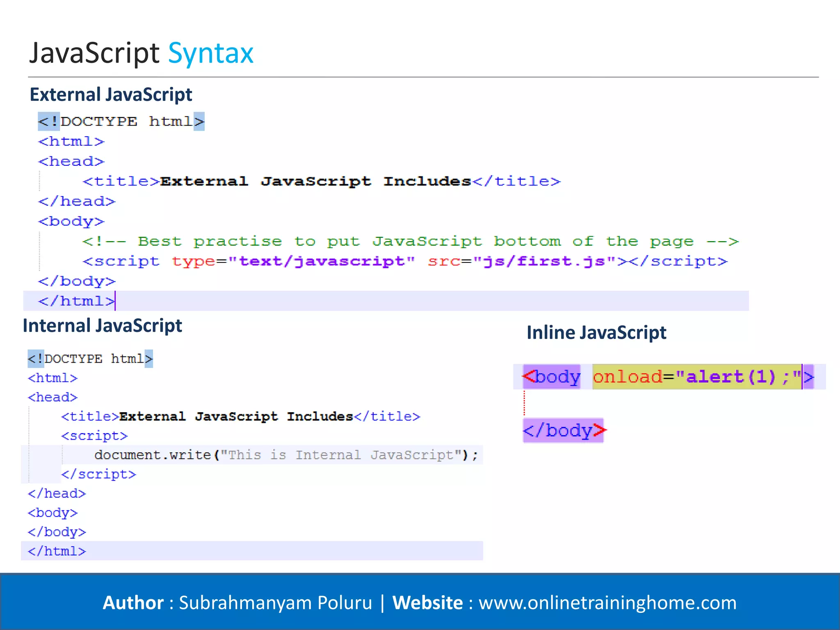This screenshot has width=840, height=630.
Task: Click the '</head>' line in external code
Action: point(77,201)
